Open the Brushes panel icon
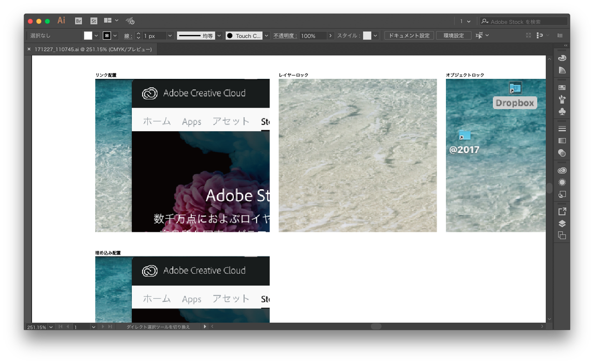 pos(562,99)
